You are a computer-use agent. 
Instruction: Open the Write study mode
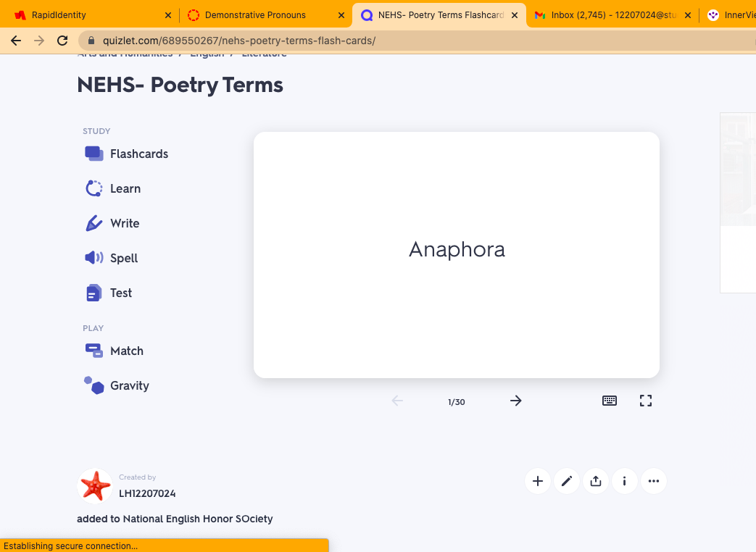tap(113, 223)
